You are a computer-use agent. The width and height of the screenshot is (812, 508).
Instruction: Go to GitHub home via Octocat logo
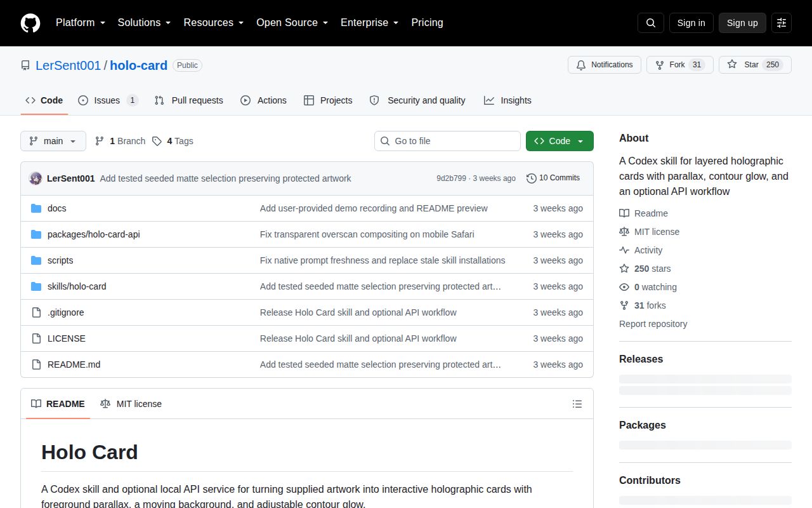(30, 23)
